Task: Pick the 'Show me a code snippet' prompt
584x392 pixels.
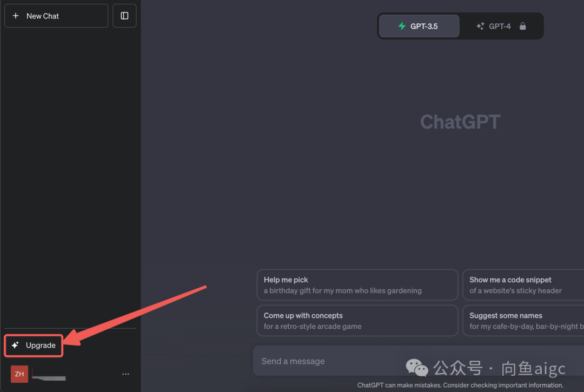Action: (522, 285)
